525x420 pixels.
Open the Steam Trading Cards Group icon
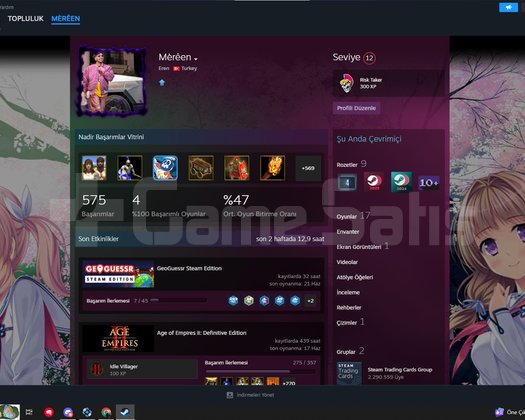point(349,373)
